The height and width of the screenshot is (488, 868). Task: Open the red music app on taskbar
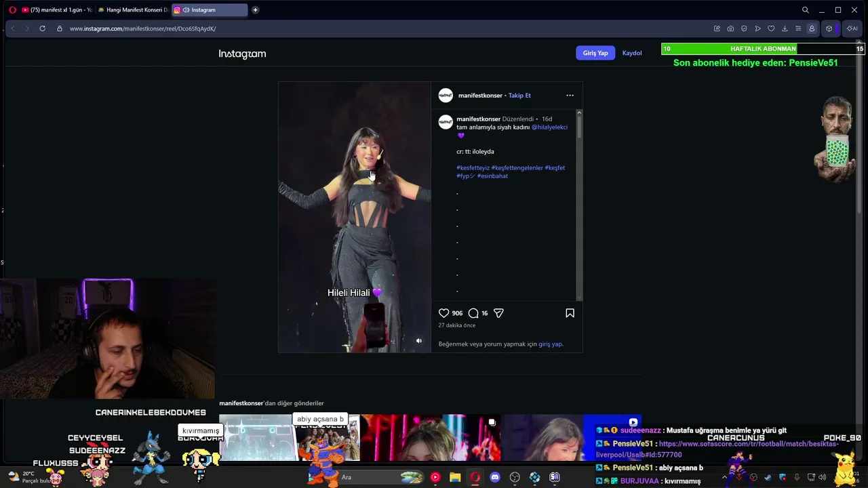[x=435, y=477]
